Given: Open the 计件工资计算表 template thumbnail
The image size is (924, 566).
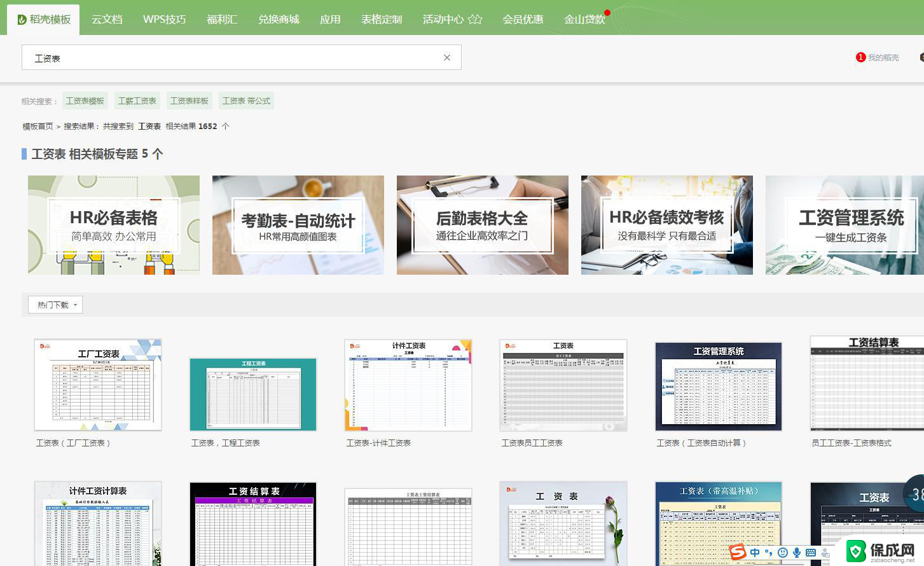Looking at the screenshot, I should pos(98,523).
